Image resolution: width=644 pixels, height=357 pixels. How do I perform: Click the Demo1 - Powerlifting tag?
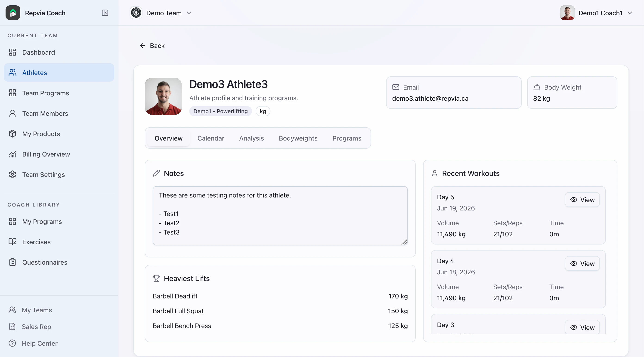coord(220,111)
